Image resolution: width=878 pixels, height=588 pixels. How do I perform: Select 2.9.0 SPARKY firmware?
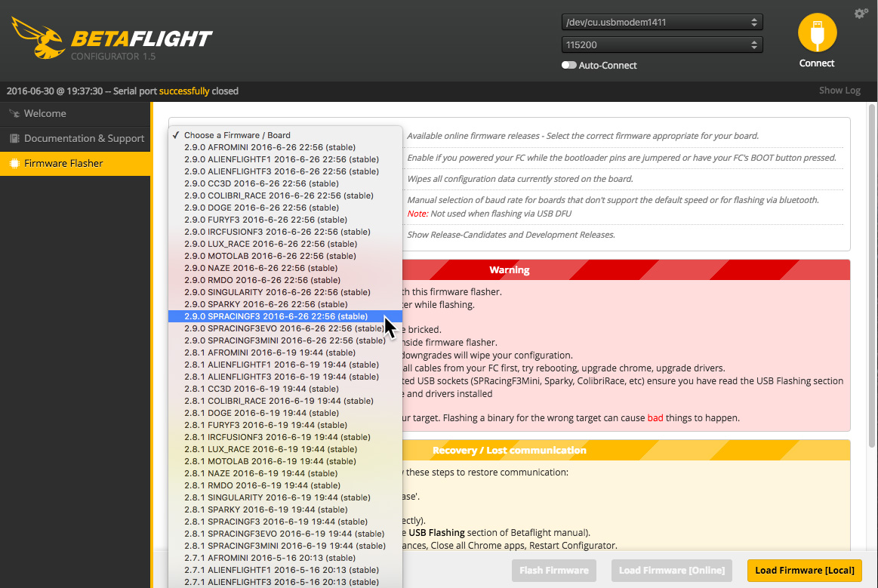click(x=285, y=305)
